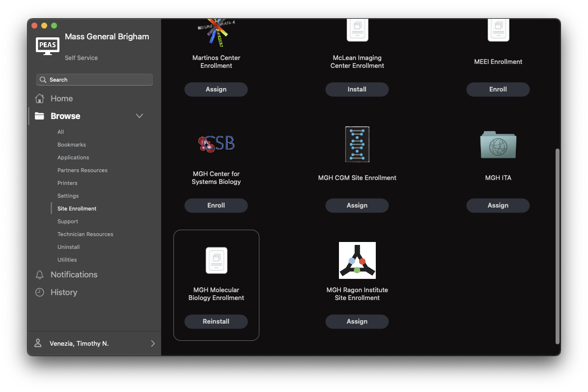Select the Partners Resources category
Viewport: 588px width, 392px height.
click(x=83, y=170)
